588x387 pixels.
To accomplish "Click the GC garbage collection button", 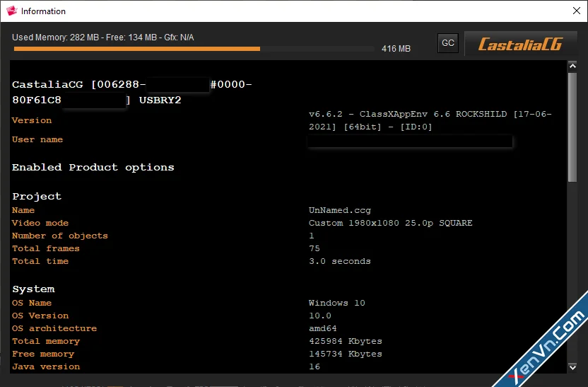I will [x=448, y=43].
